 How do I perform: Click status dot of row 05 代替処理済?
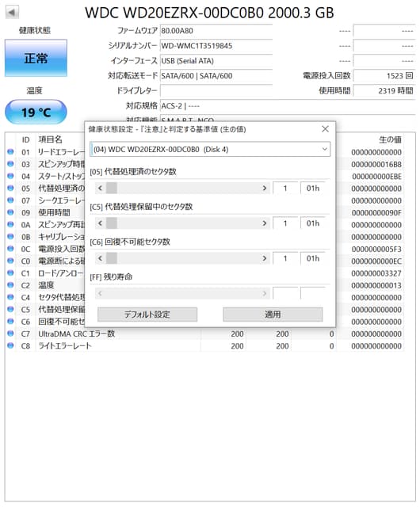[x=10, y=188]
